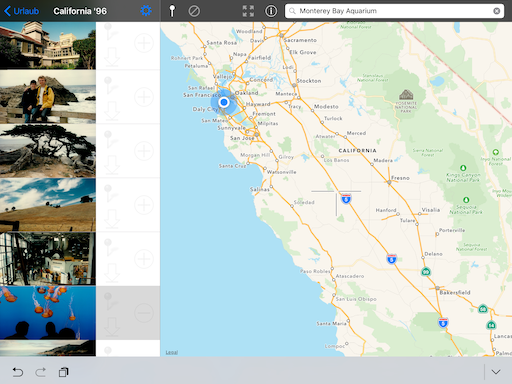Tap the Sequoia National Park marker
512x384 pixels.
pos(466,200)
